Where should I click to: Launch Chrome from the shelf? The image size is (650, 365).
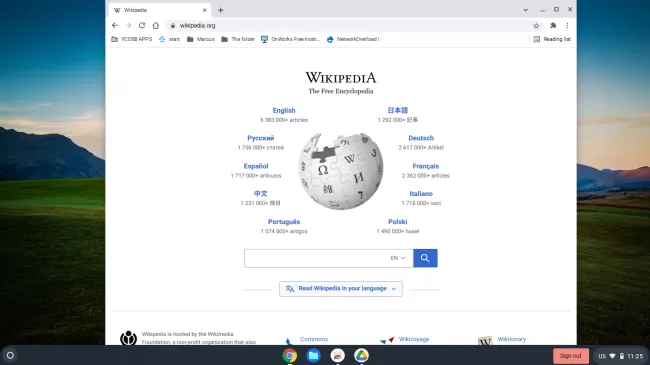pyautogui.click(x=290, y=355)
